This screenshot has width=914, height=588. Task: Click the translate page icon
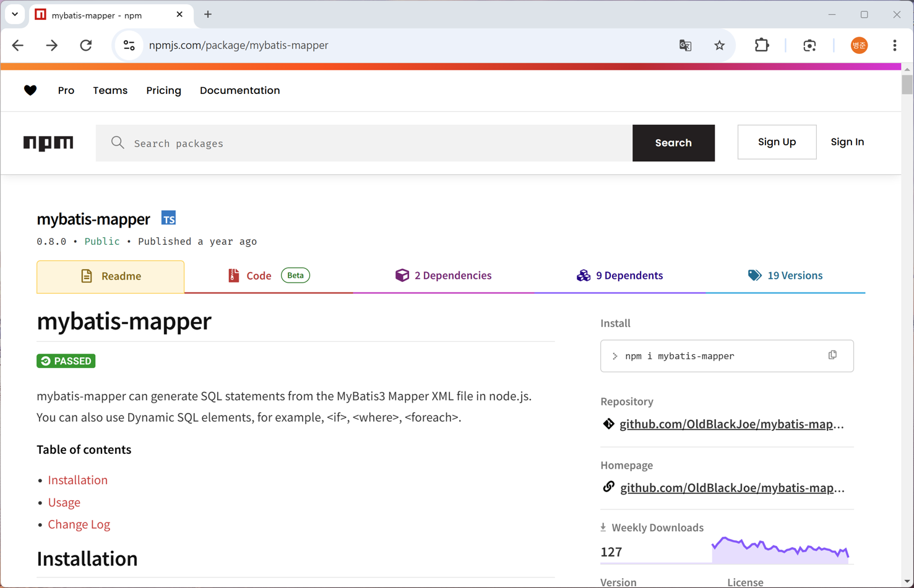tap(685, 45)
